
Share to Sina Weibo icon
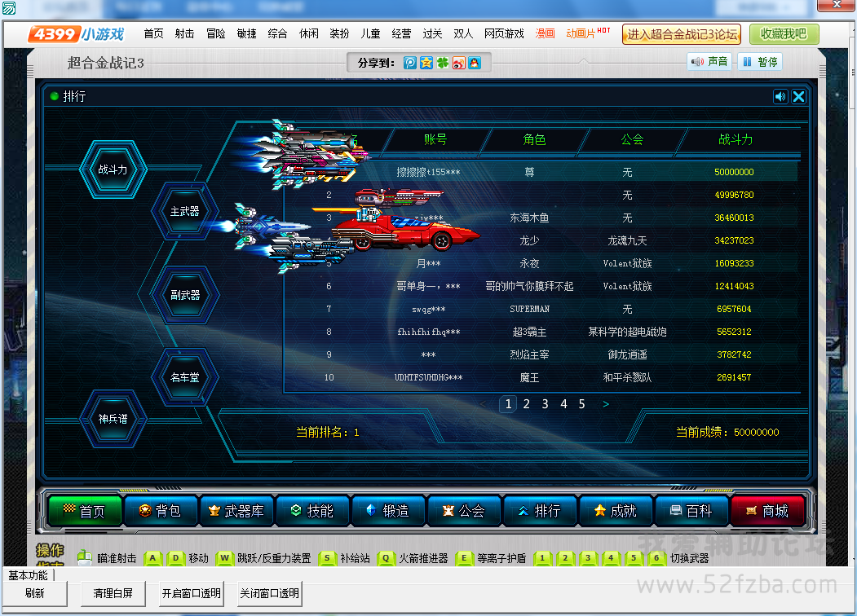tap(458, 63)
